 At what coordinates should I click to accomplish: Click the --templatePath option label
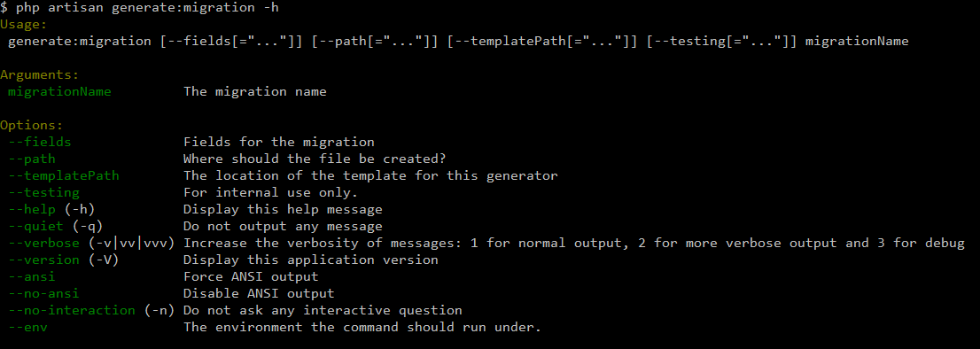64,176
